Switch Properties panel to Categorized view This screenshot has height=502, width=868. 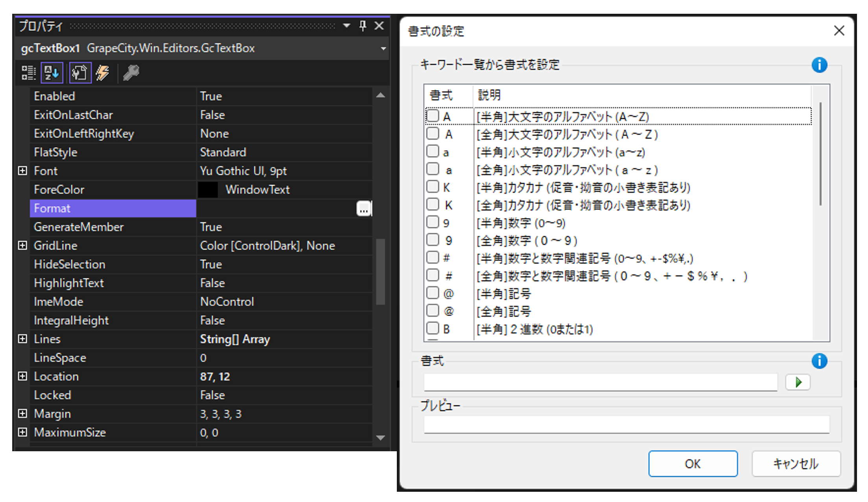[29, 73]
